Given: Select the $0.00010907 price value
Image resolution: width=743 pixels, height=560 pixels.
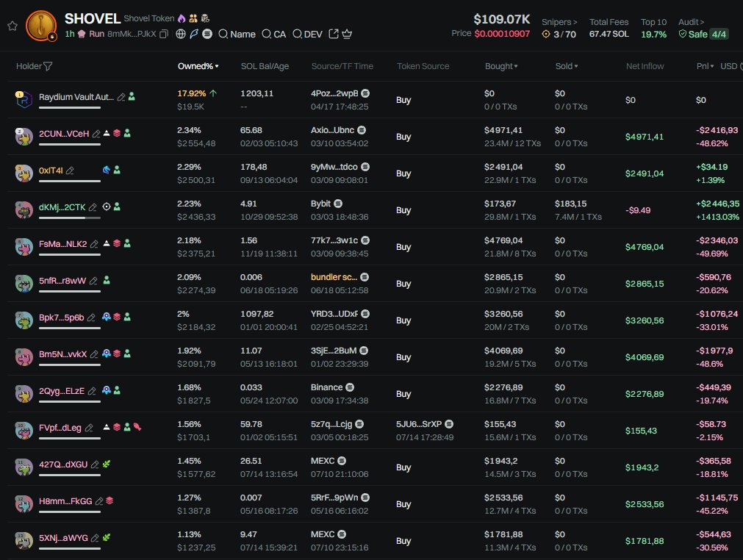Looking at the screenshot, I should coord(502,34).
